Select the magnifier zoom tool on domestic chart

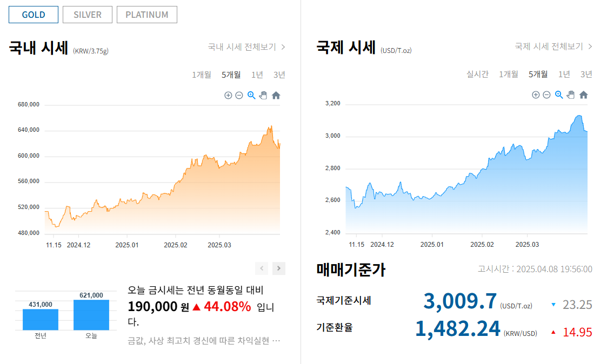click(250, 95)
